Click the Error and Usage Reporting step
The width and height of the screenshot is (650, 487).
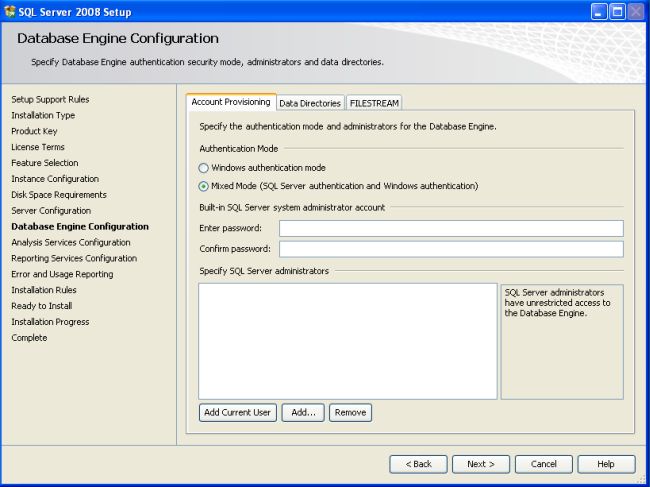[62, 274]
